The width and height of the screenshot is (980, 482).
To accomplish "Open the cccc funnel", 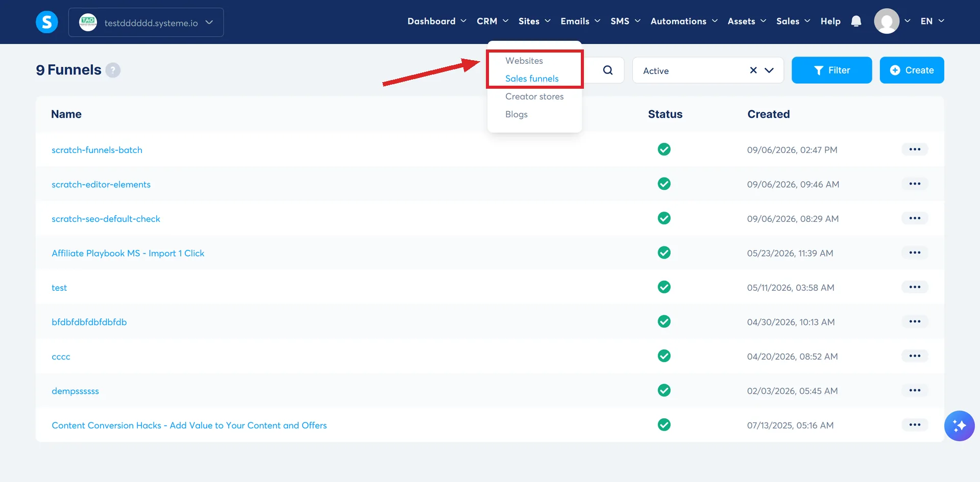I will 61,357.
